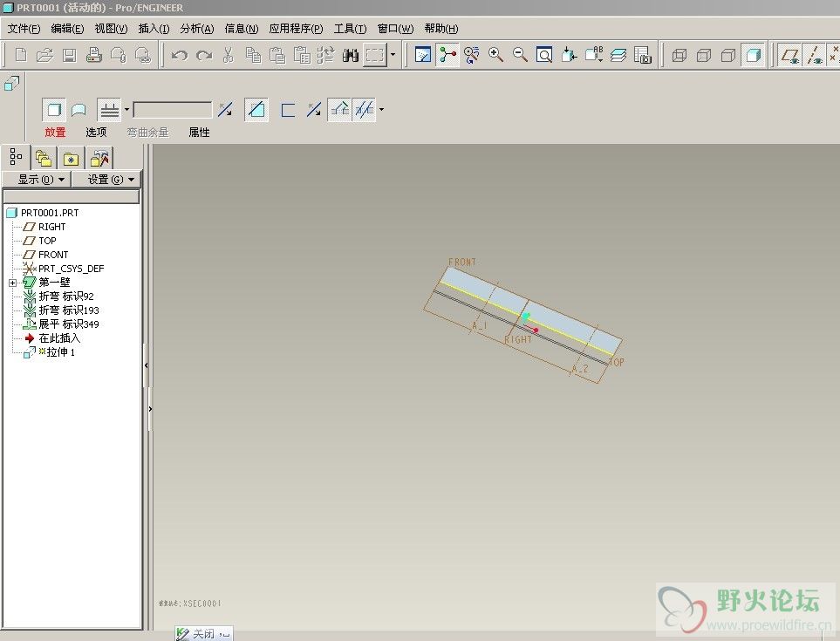
Task: Open the search tool binoculars icon
Action: click(x=351, y=55)
